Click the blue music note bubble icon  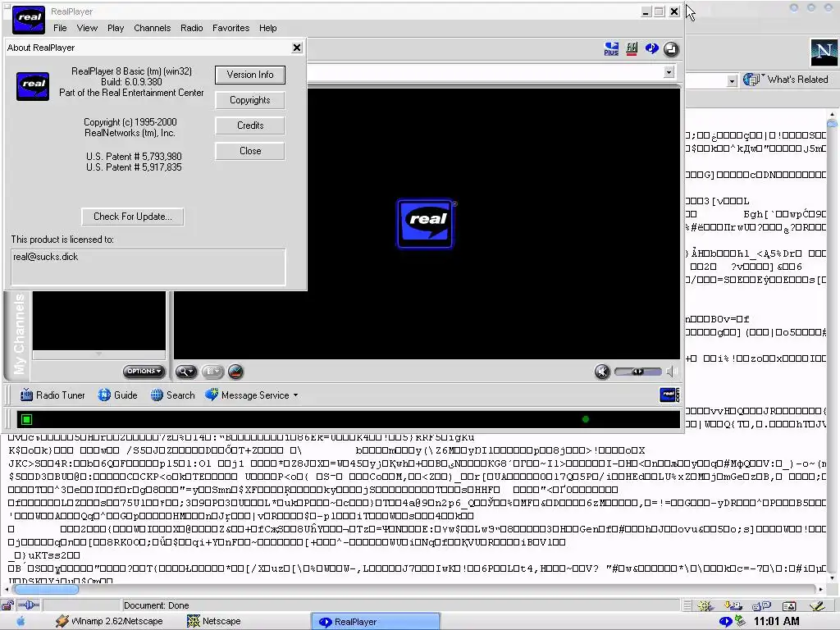[651, 48]
